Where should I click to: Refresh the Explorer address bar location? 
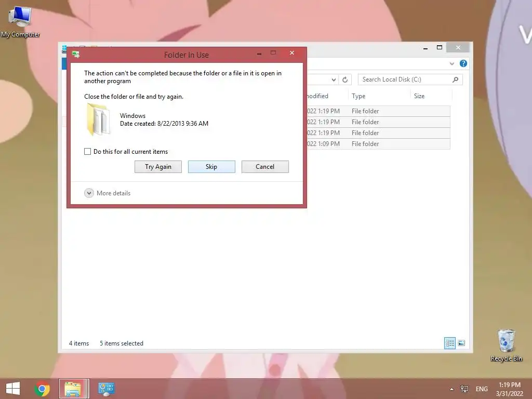(345, 79)
